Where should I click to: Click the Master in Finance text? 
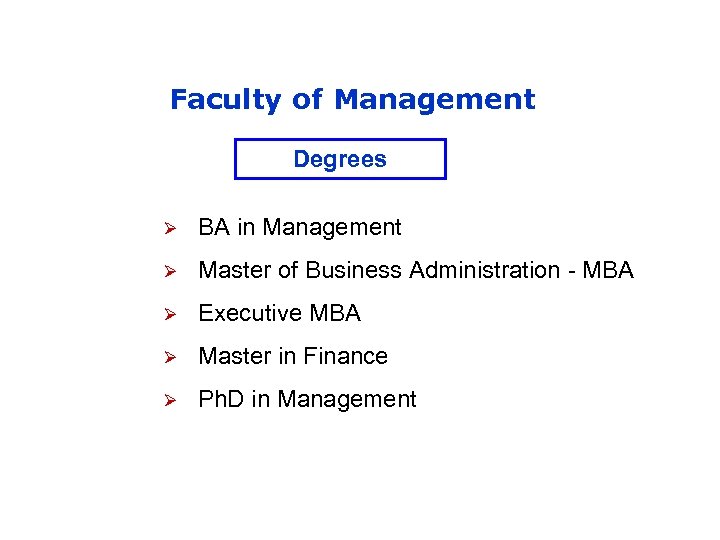(x=293, y=356)
